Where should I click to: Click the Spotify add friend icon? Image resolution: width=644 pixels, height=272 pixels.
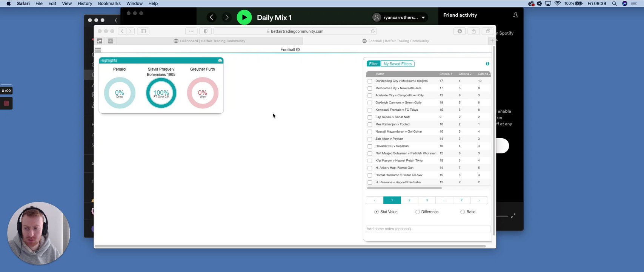(516, 15)
